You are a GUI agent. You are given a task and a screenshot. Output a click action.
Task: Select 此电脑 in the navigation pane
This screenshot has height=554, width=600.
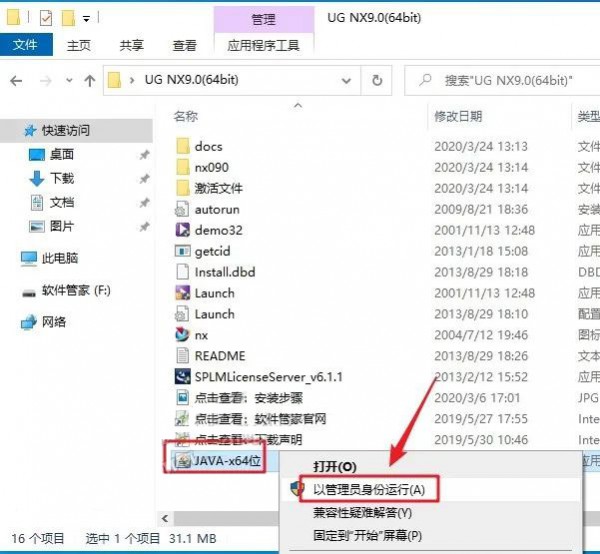[59, 258]
